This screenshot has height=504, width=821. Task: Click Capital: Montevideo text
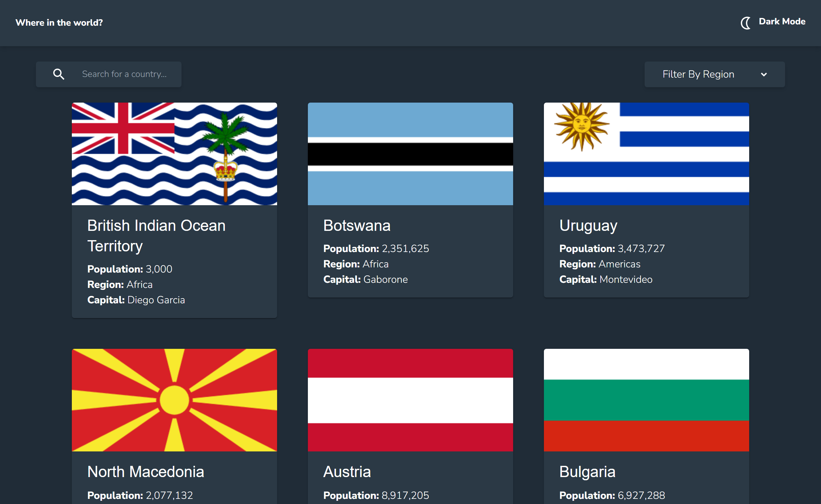pyautogui.click(x=606, y=279)
